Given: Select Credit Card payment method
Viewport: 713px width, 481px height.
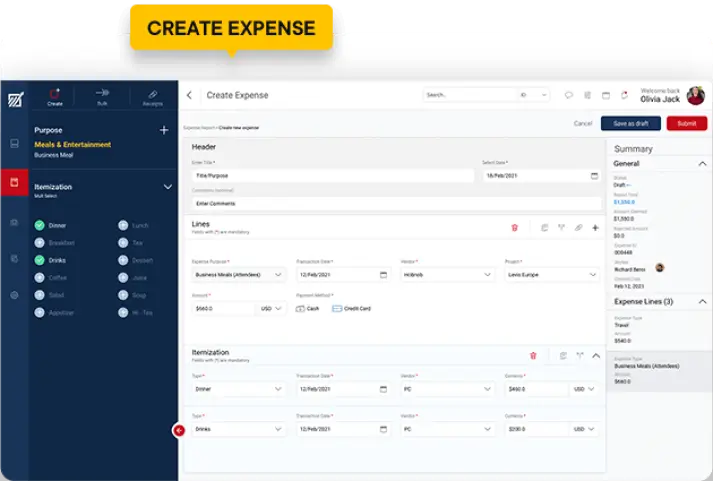Looking at the screenshot, I should (x=351, y=309).
